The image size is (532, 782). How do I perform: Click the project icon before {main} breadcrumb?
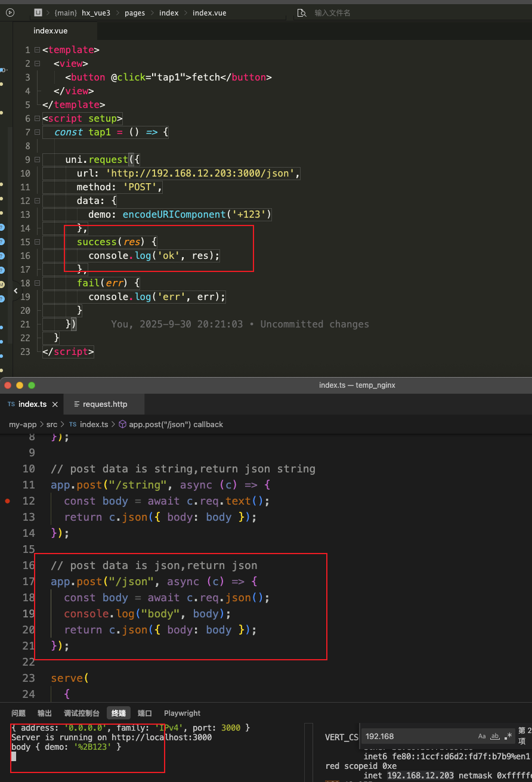[38, 13]
